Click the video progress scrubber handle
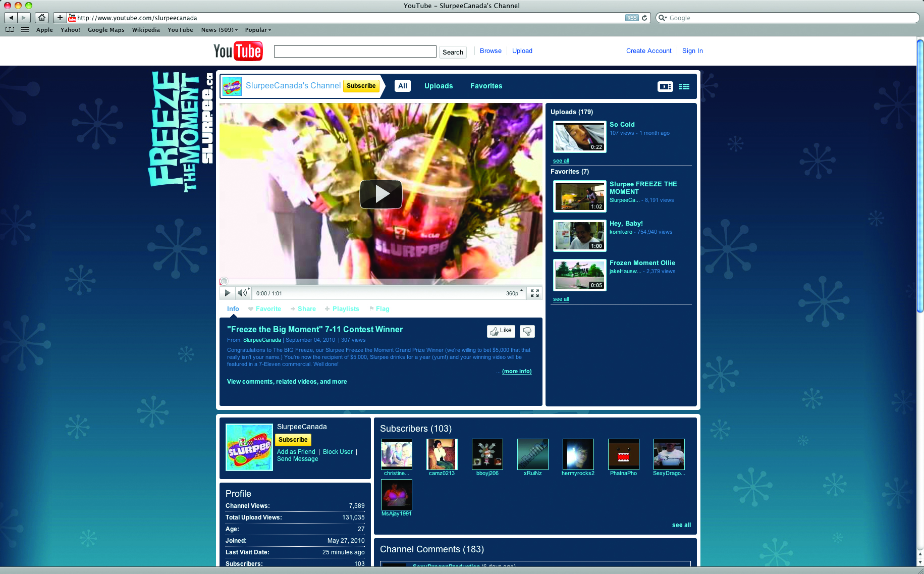 point(224,281)
